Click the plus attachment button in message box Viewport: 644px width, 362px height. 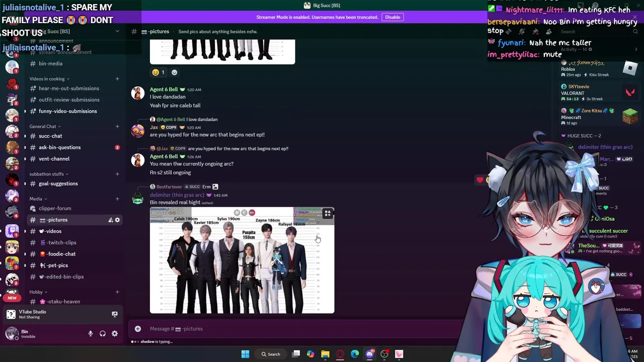138,329
